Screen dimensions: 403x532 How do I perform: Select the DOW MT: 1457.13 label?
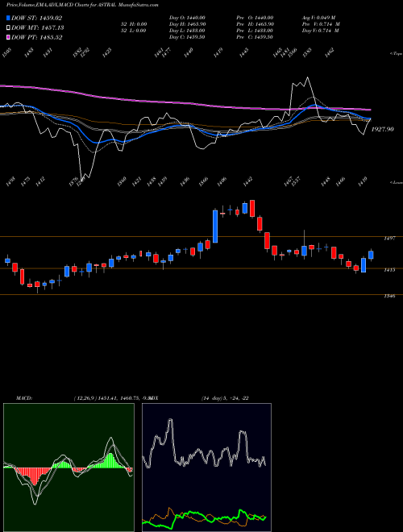point(38,27)
